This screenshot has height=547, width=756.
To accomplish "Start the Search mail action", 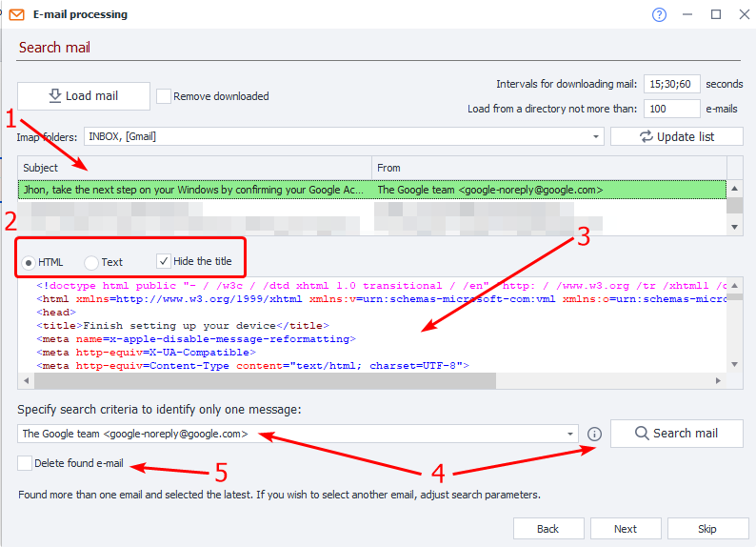I will pos(676,433).
